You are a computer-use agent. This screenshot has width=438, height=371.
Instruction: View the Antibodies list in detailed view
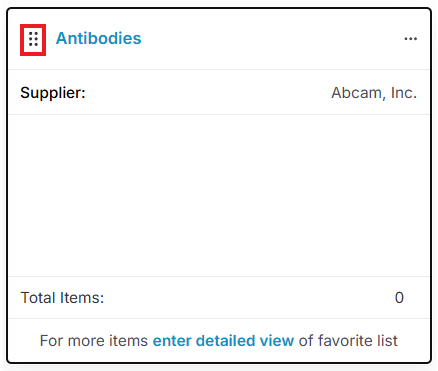[x=223, y=341]
